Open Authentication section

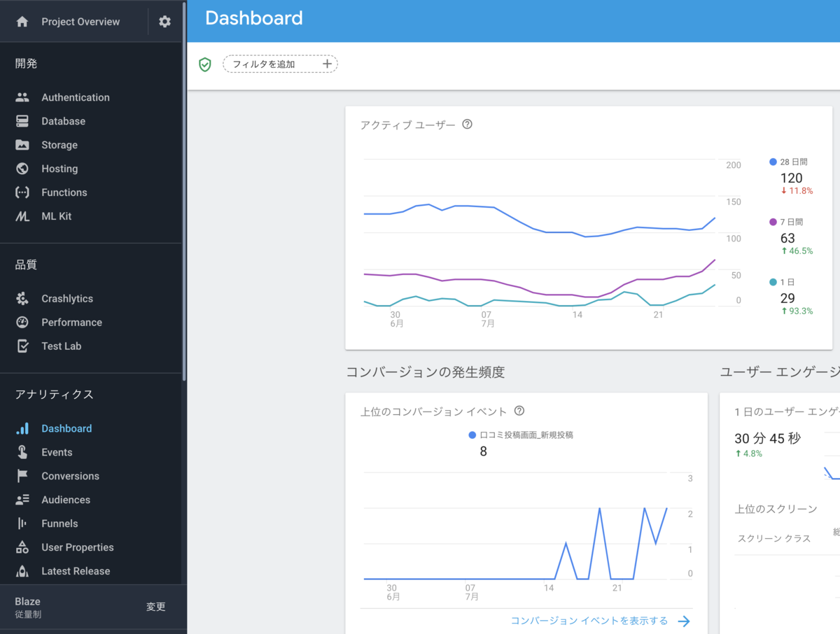[x=76, y=97]
